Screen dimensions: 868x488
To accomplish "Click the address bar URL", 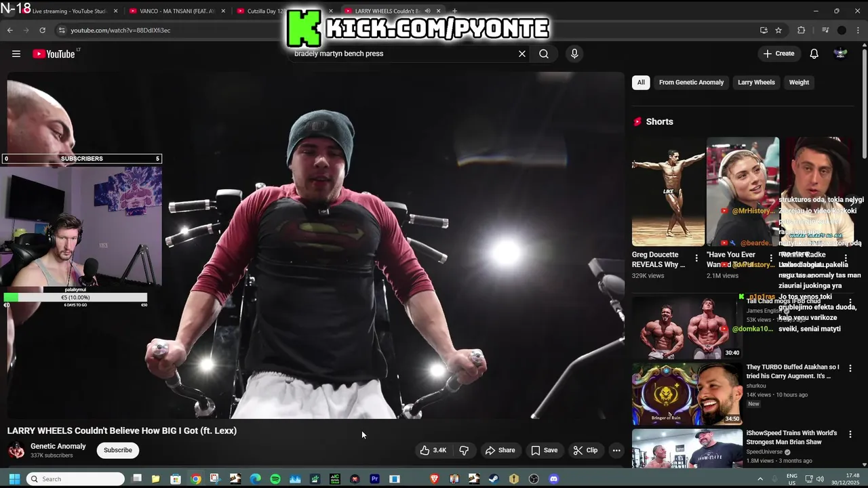I will tap(121, 30).
